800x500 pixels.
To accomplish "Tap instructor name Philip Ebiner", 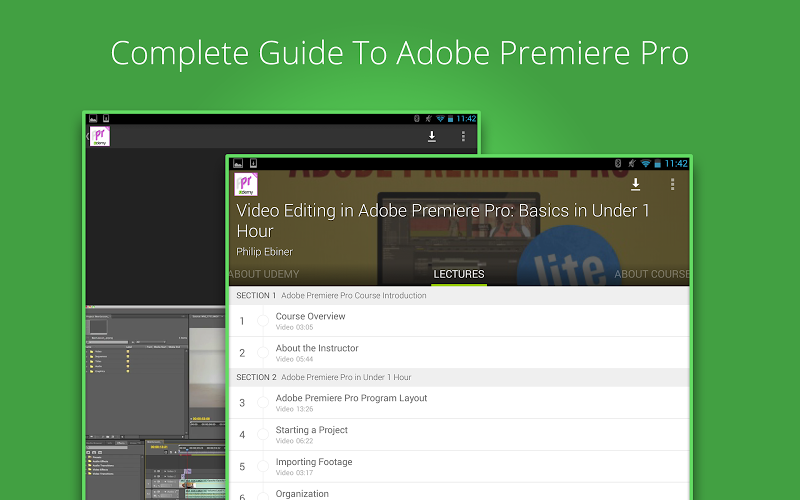I will click(x=264, y=252).
